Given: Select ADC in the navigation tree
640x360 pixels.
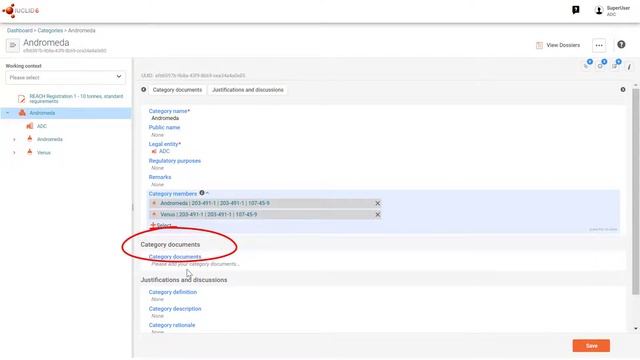Looking at the screenshot, I should (x=42, y=126).
